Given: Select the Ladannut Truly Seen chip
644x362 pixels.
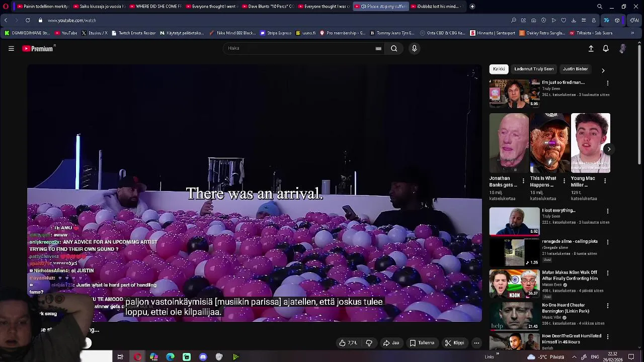Looking at the screenshot, I should [534, 69].
